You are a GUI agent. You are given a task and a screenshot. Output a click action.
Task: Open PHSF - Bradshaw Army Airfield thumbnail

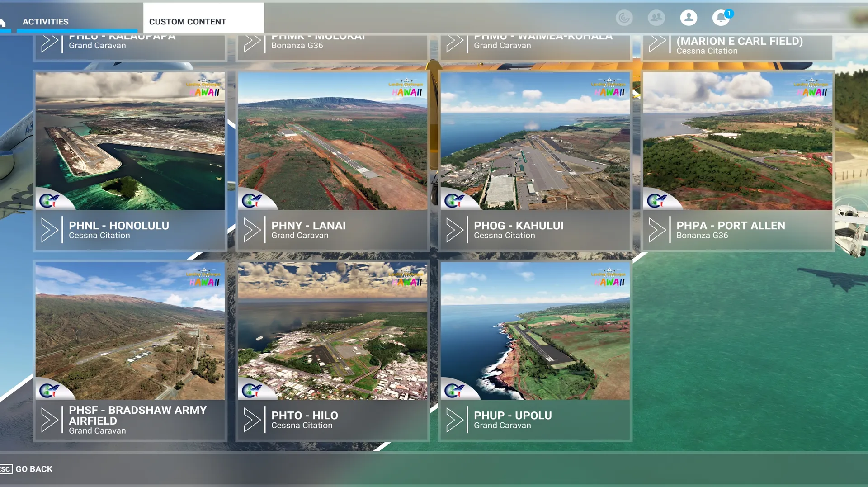point(130,331)
